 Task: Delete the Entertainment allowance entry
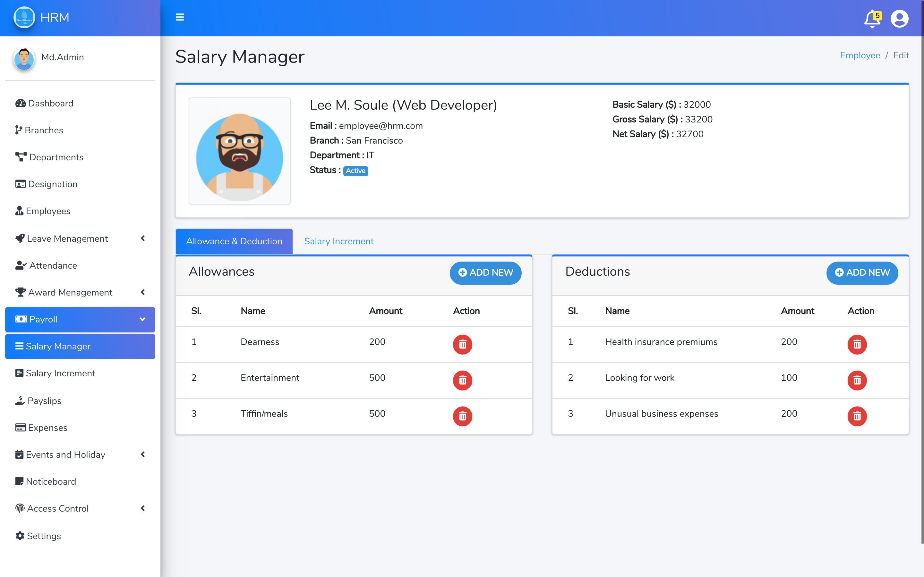point(462,380)
